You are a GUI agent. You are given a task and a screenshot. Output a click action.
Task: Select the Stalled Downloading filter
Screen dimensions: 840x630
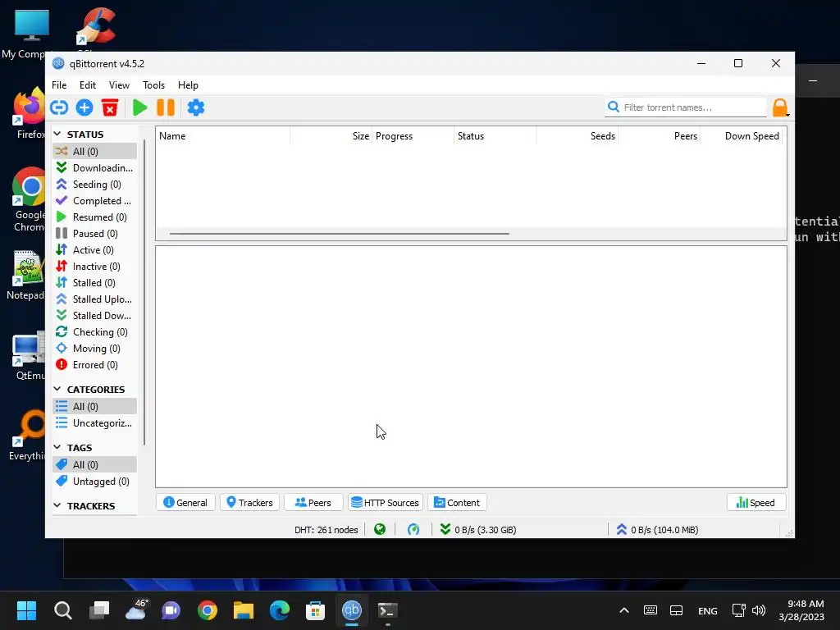point(95,316)
